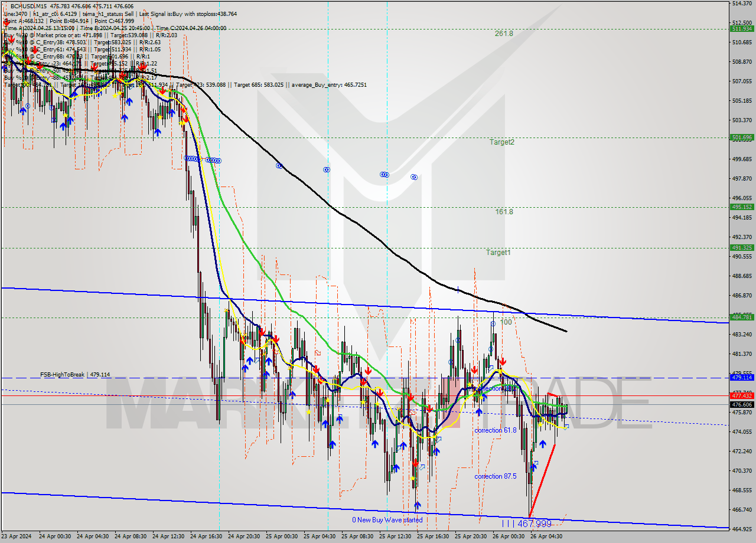Screen dimensions: 756x543
Task: Click the 495.152 green price tag
Action: tap(742, 207)
